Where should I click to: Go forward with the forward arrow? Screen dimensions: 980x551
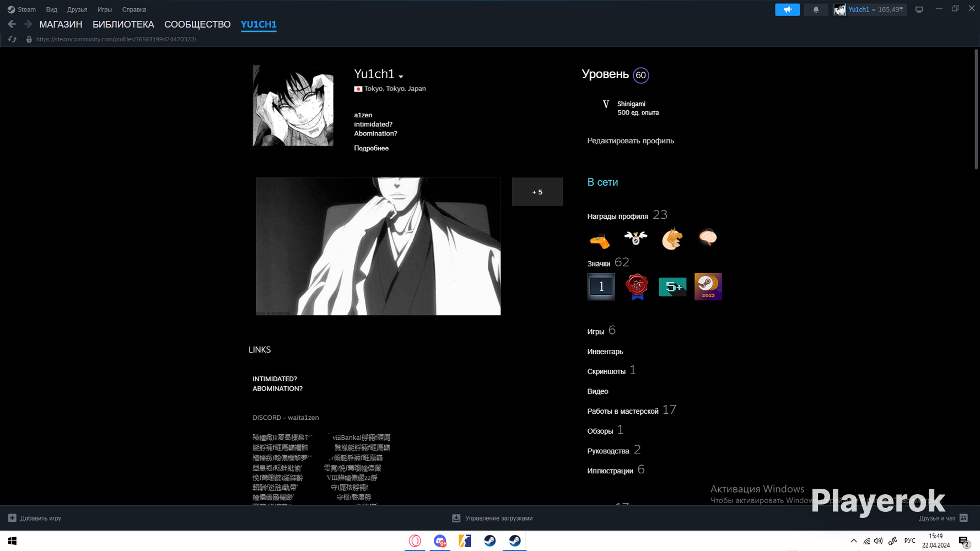tap(28, 24)
